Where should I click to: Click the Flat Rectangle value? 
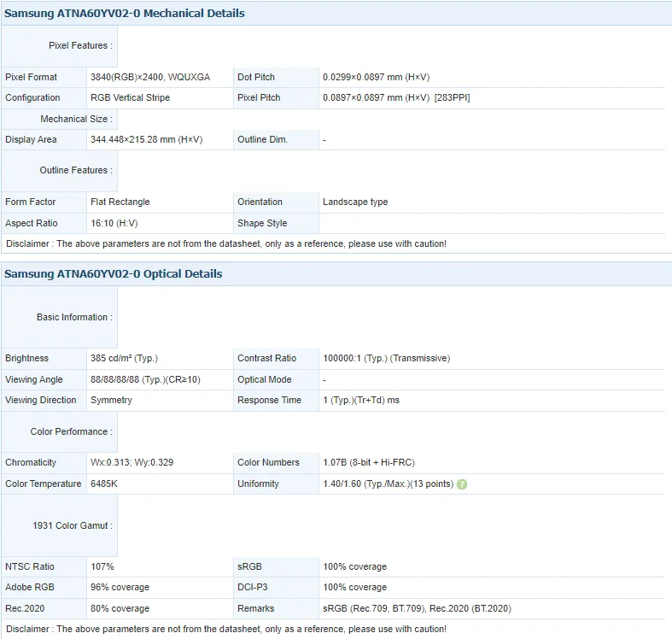120,202
